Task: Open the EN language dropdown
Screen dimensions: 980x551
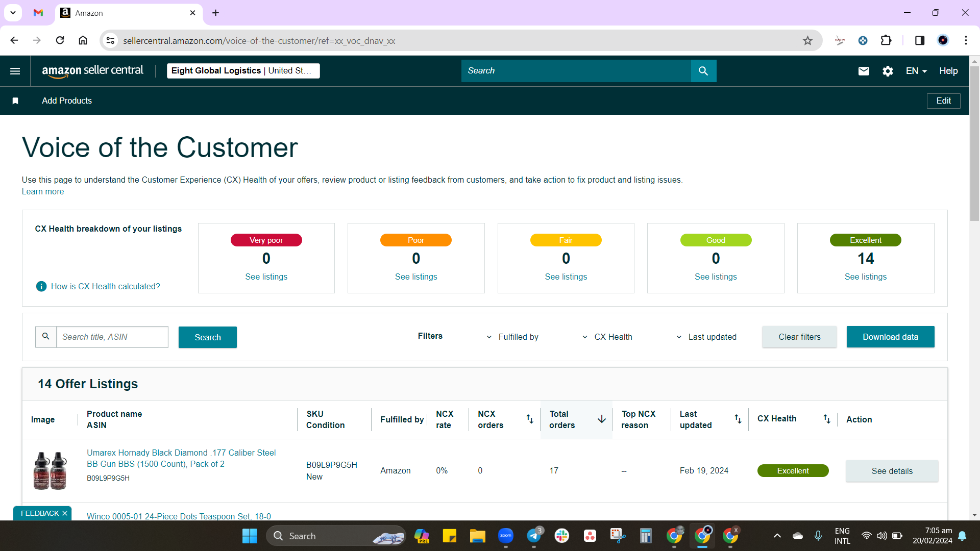Action: [x=916, y=71]
